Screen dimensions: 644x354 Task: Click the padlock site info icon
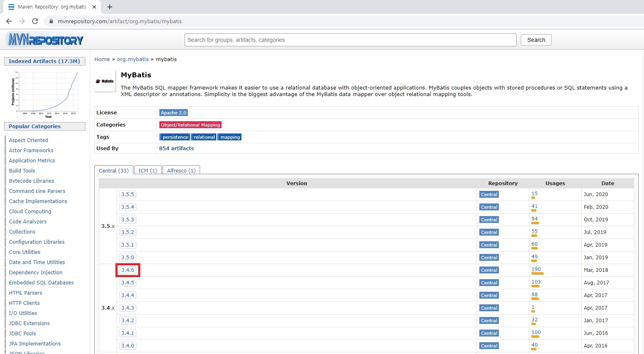pos(51,21)
